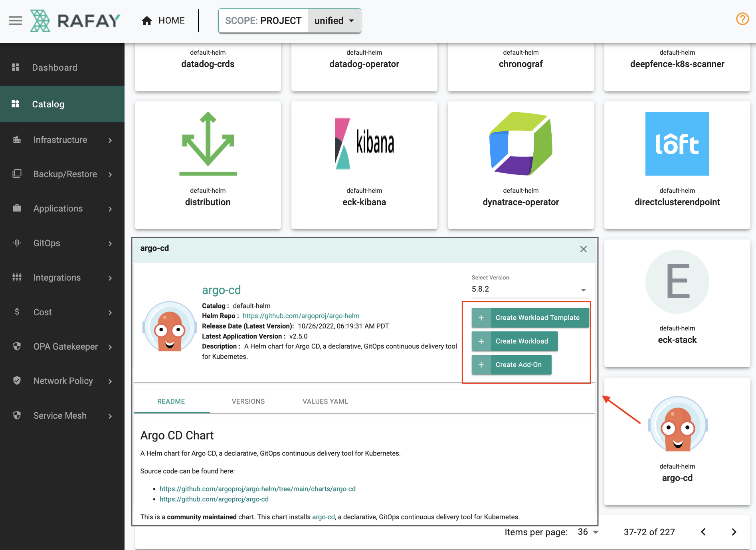Click the Create Workload button

click(x=515, y=341)
